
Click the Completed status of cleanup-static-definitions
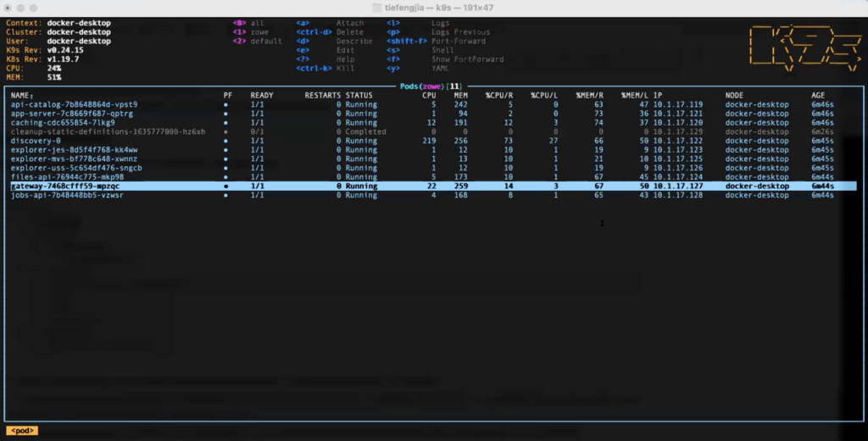(366, 131)
